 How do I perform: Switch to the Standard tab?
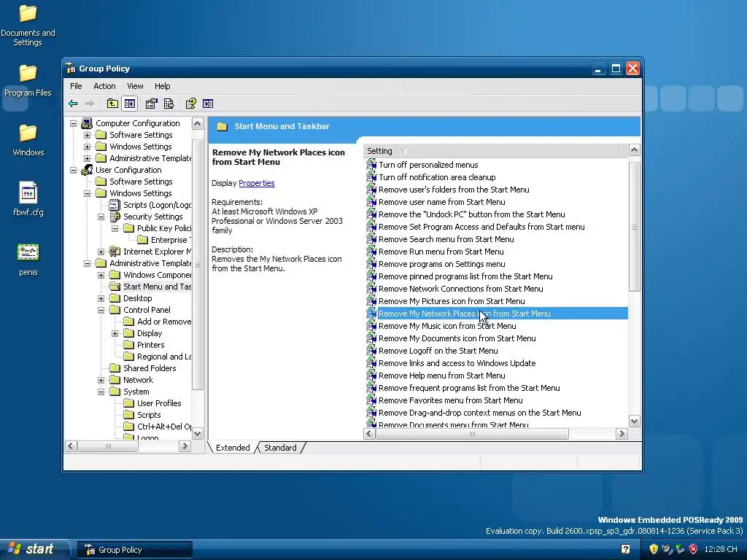pyautogui.click(x=280, y=448)
